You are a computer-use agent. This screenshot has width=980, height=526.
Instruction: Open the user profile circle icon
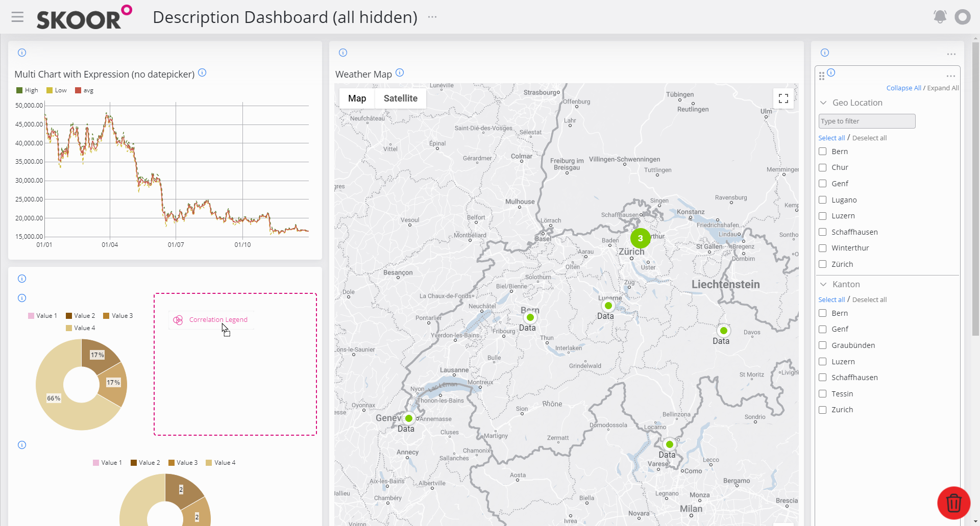[962, 17]
